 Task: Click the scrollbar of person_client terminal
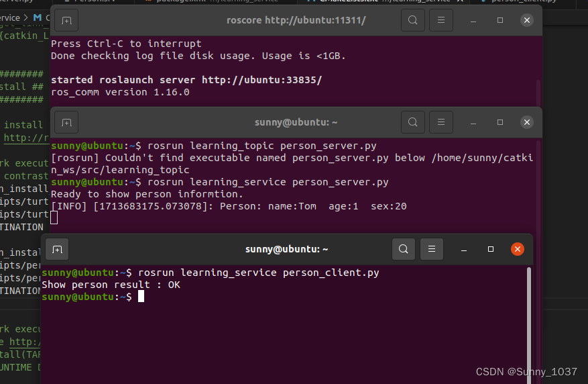[529, 325]
